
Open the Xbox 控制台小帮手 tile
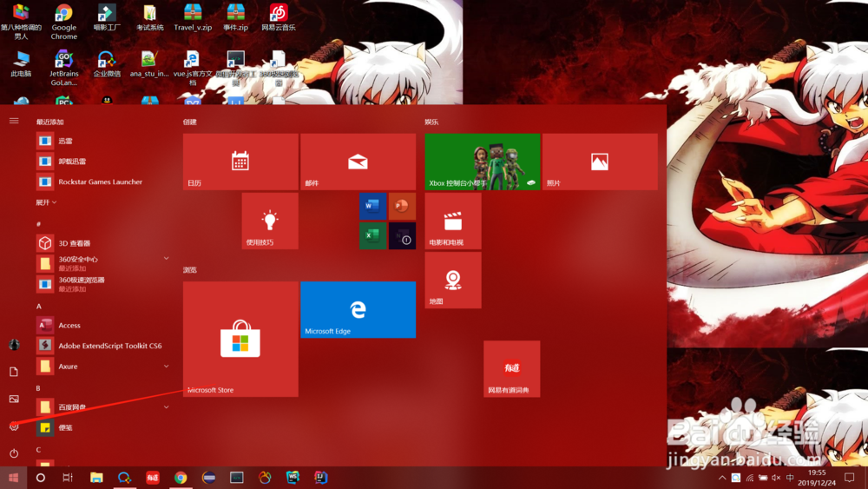[482, 162]
